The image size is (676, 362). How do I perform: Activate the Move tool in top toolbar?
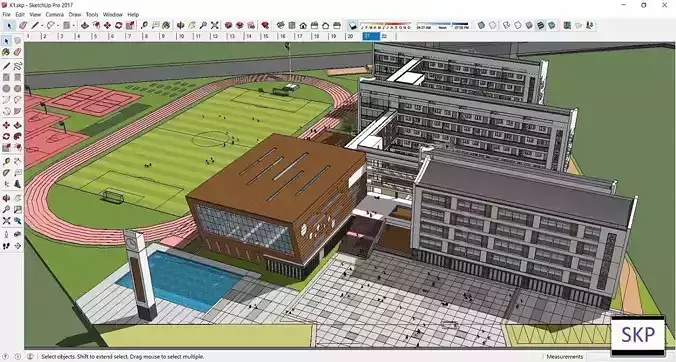107,25
